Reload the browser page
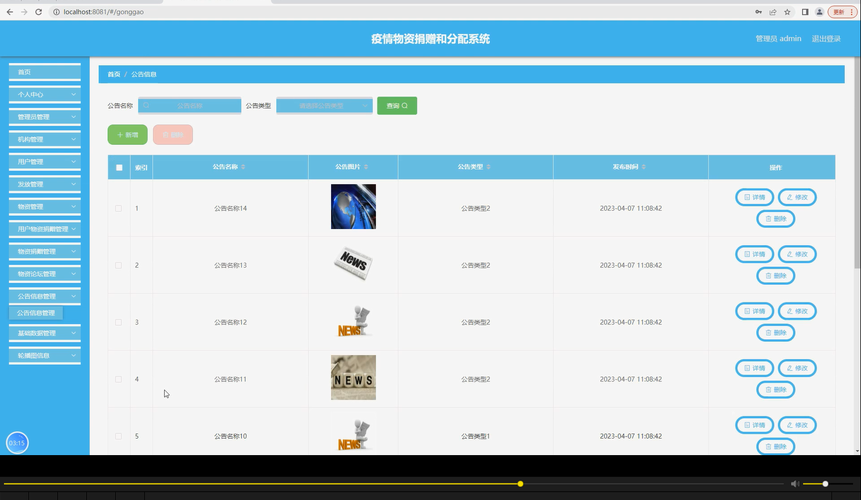The width and height of the screenshot is (861, 500). click(38, 12)
